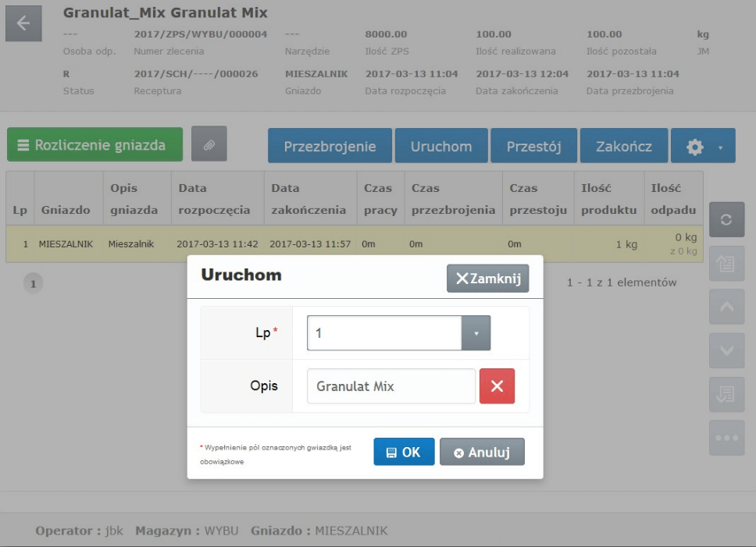This screenshot has width=756, height=547.
Task: Click the down chevron sidebar button
Action: click(x=726, y=350)
